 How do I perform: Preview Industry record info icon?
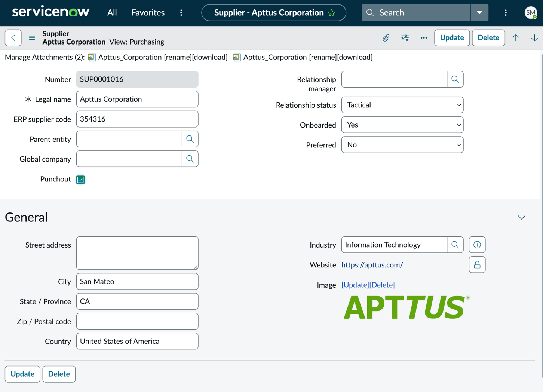coord(477,245)
